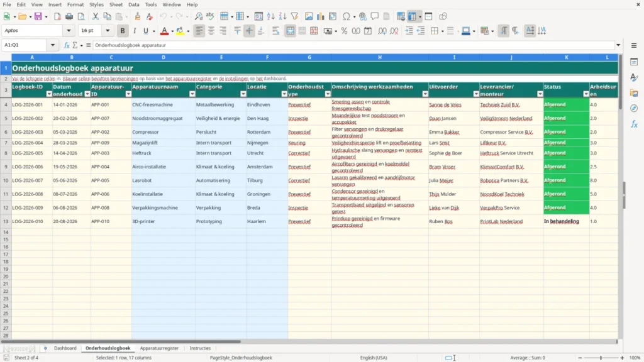Toggle Freeze Rows and Columns

click(413, 16)
